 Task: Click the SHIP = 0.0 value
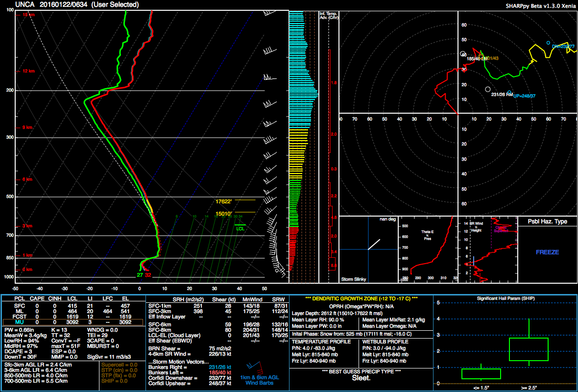click(x=115, y=381)
